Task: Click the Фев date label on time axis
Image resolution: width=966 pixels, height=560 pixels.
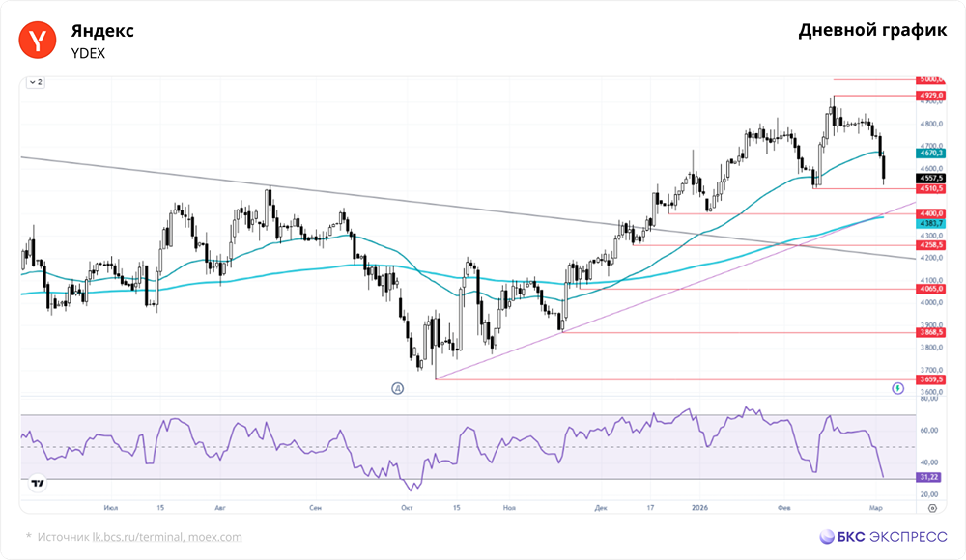Action: (x=783, y=508)
